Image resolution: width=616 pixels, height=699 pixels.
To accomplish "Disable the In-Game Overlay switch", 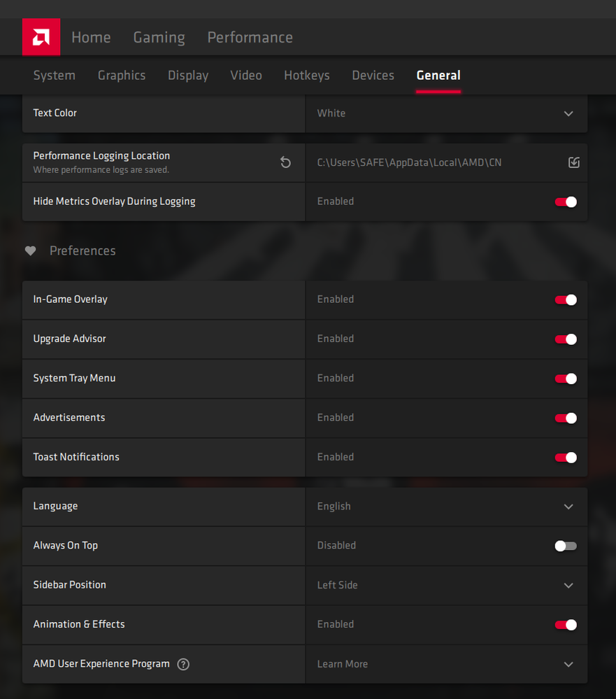I will [566, 299].
